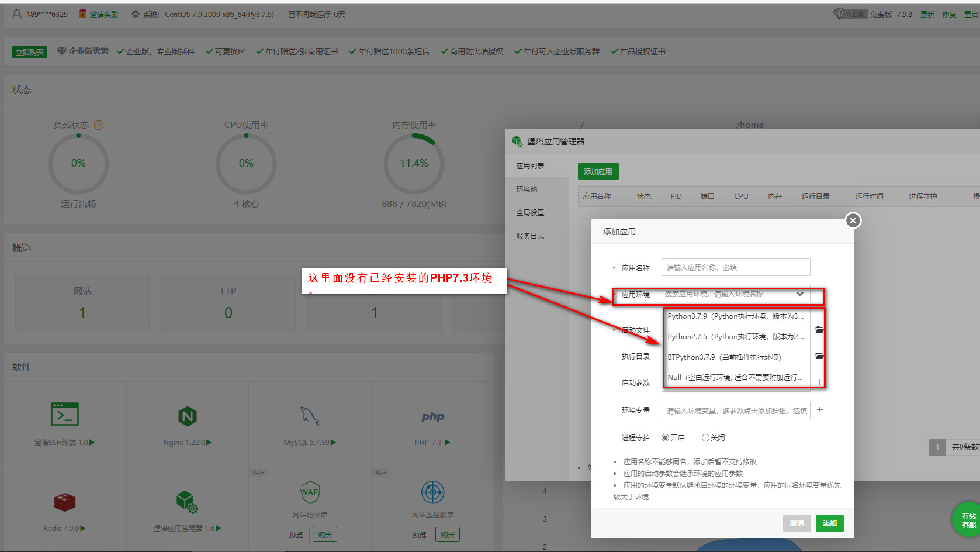Choose Python2.7.5 environment option
Image resolution: width=980 pixels, height=552 pixels.
pos(736,337)
